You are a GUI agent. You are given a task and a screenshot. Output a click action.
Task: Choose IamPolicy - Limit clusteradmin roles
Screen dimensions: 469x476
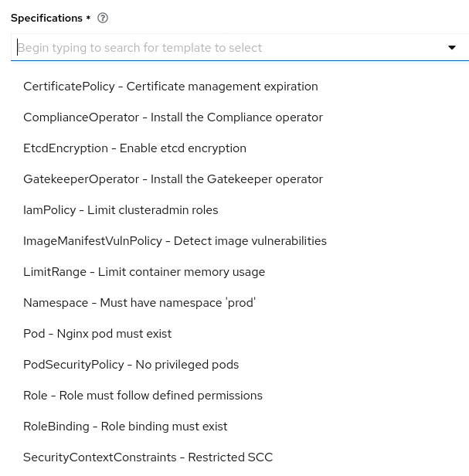pyautogui.click(x=121, y=210)
